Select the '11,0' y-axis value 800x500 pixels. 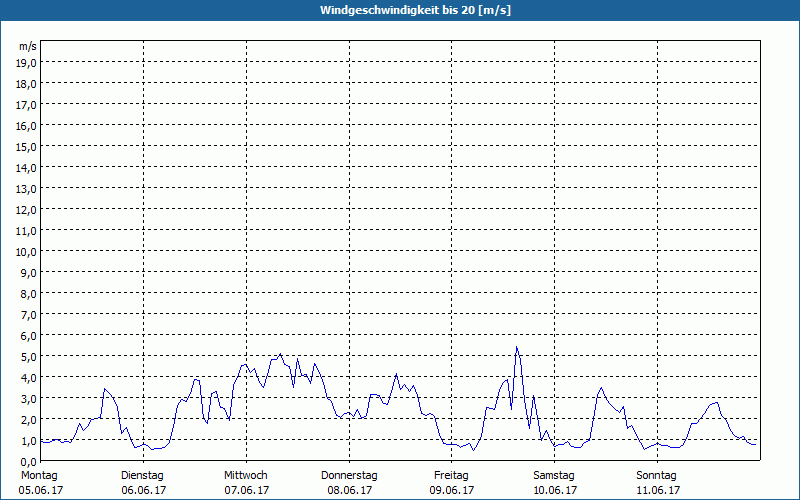(x=27, y=231)
